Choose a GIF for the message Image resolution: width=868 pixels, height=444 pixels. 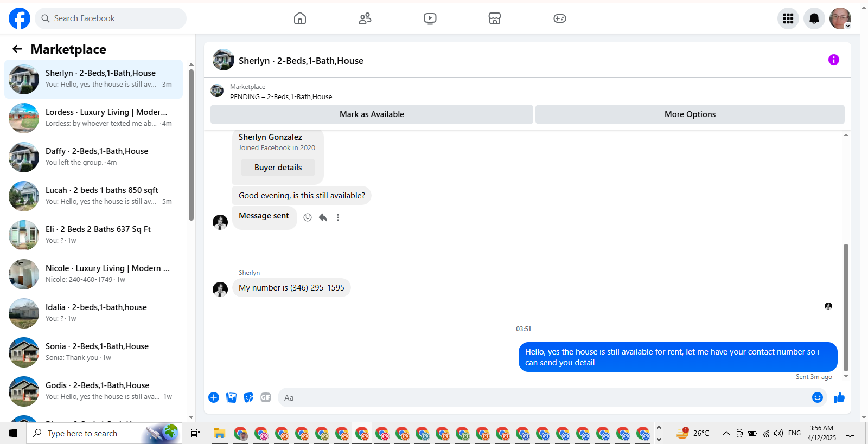point(266,397)
